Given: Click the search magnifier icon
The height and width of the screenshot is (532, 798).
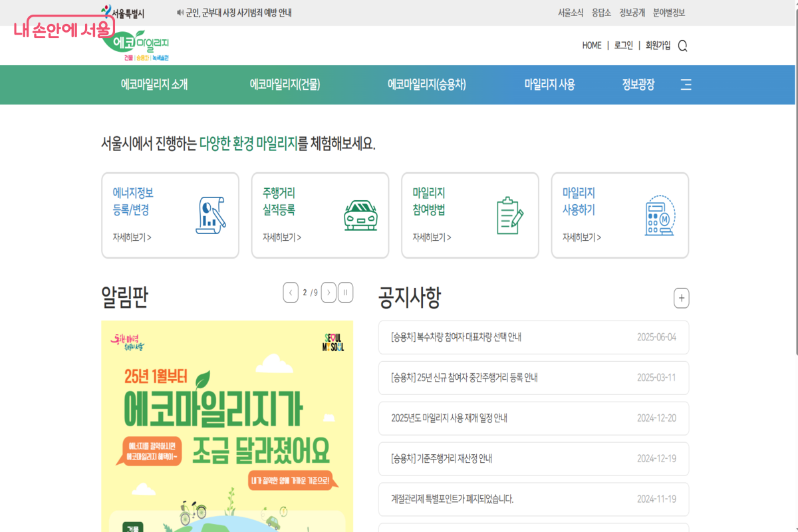Looking at the screenshot, I should [682, 46].
